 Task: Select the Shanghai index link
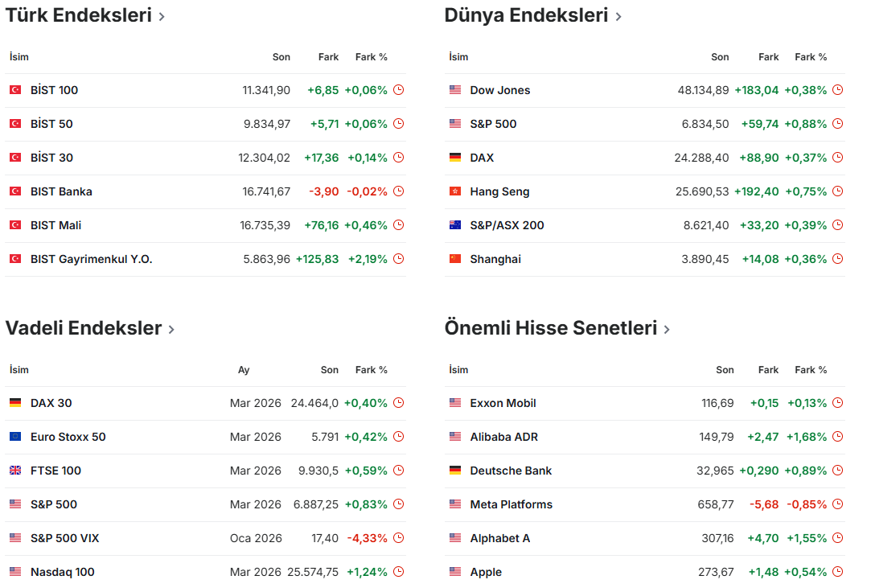coord(495,259)
